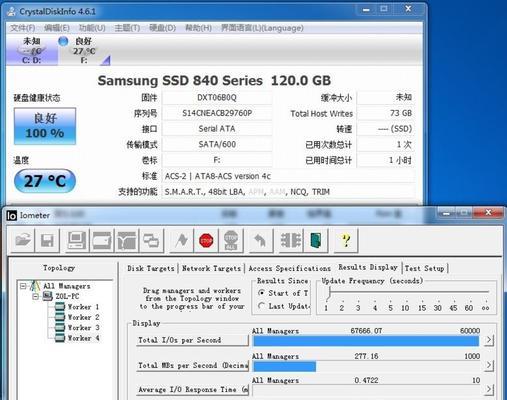Click the green flag start tests icon
Screen dimensions: 507x400
pos(181,240)
